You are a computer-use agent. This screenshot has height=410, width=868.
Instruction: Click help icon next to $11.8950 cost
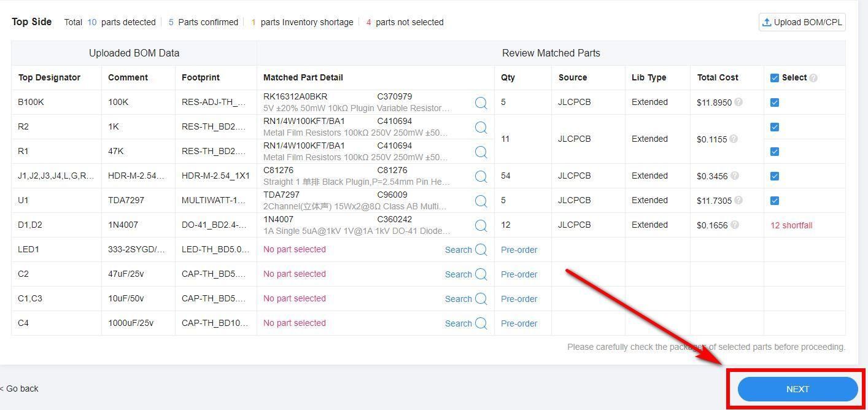[x=738, y=102]
